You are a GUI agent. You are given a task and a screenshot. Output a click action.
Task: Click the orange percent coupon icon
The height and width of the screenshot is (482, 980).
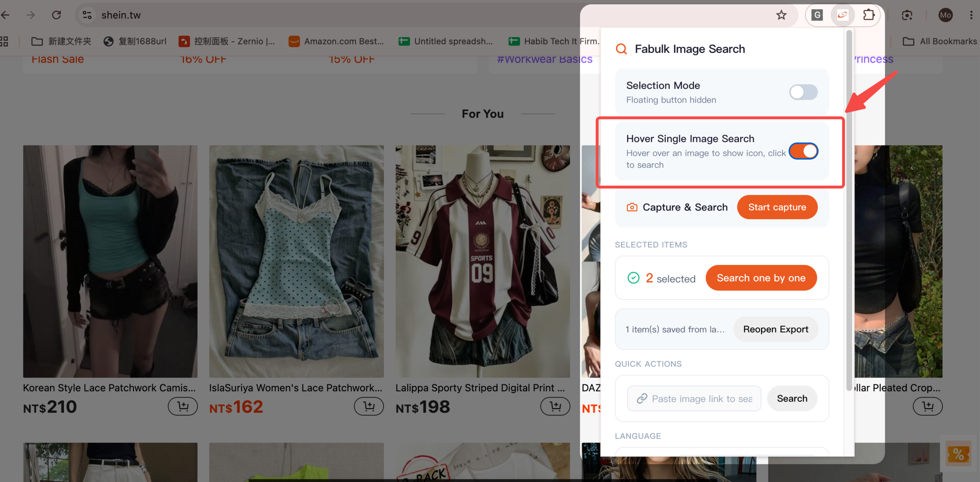(x=959, y=454)
